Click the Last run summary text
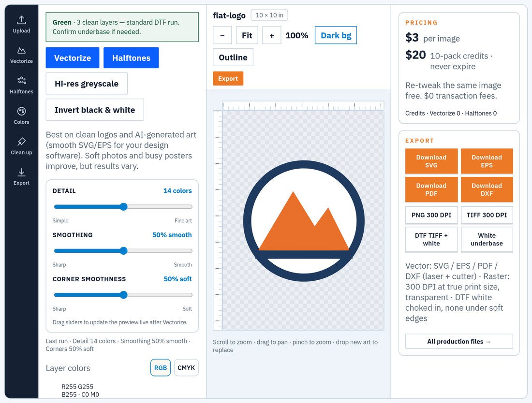 [118, 345]
